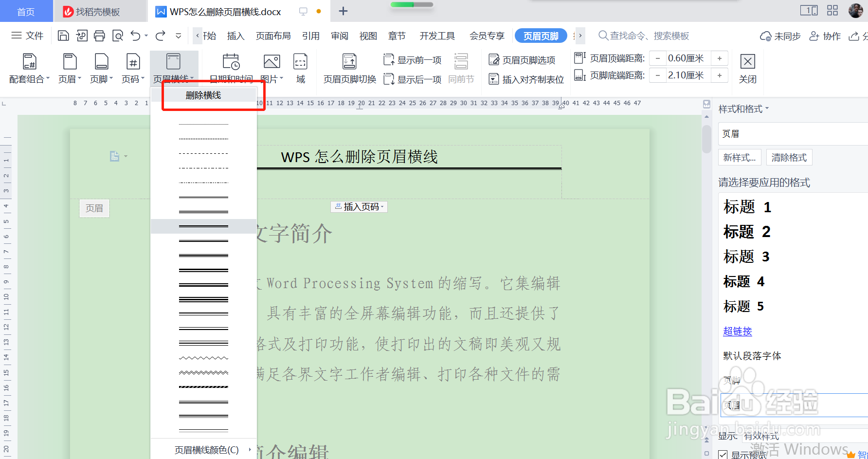Click the Print icon in quick toolbar
The width and height of the screenshot is (868, 459).
click(x=99, y=36)
